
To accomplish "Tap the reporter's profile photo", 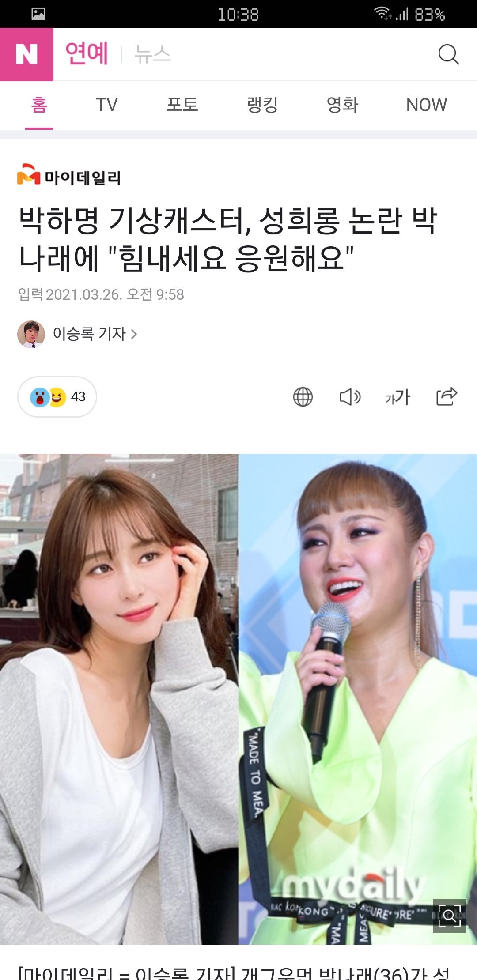I will click(31, 334).
